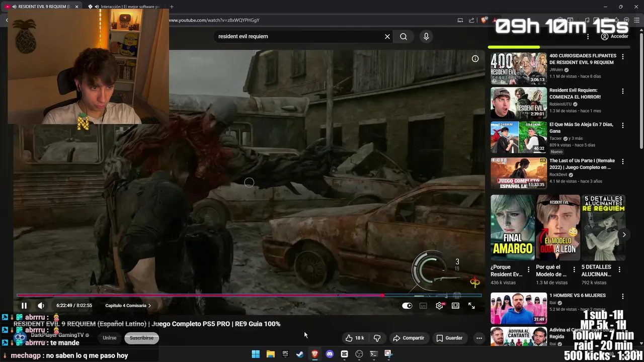Click the Guardar save button
The width and height of the screenshot is (644, 362).
coord(449,338)
